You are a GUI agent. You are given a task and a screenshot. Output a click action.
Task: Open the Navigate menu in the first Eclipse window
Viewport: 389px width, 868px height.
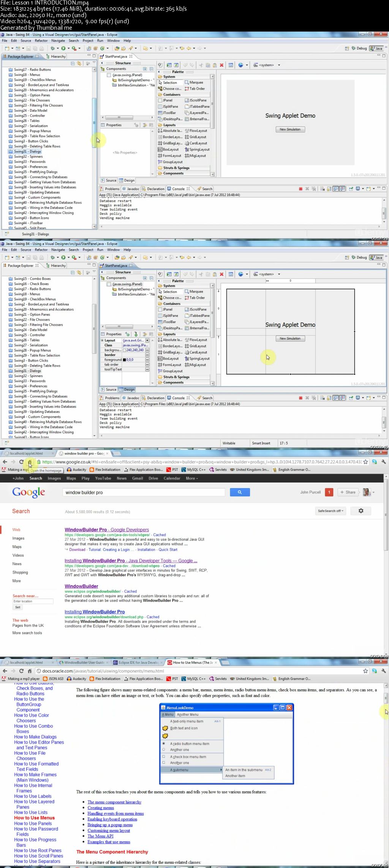(x=58, y=41)
